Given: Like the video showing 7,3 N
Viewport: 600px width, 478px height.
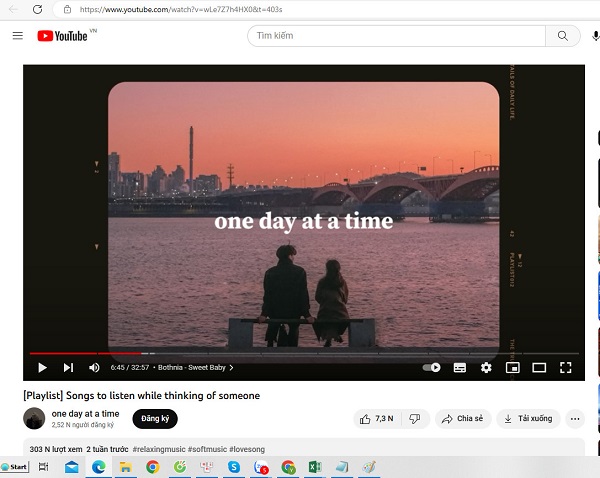Looking at the screenshot, I should pos(377,419).
